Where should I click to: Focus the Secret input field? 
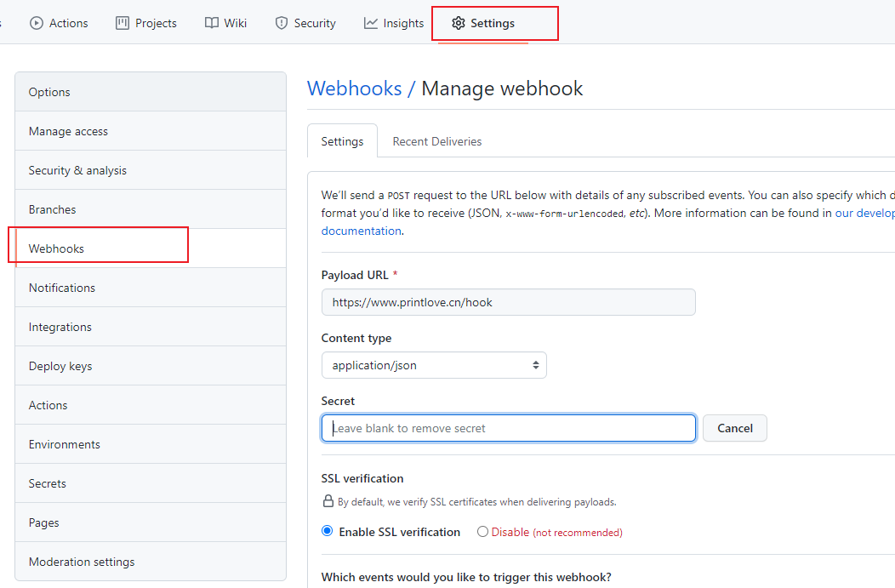point(508,428)
